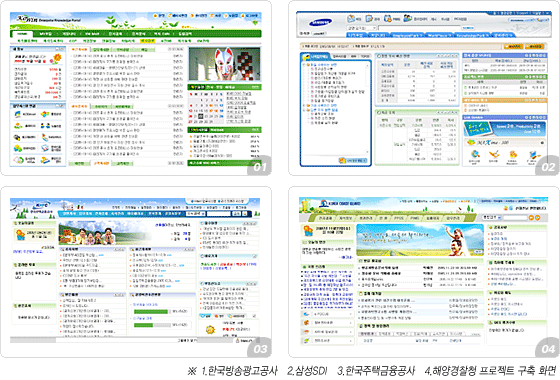Click the Korea Coast Guard logo

click(x=340, y=203)
